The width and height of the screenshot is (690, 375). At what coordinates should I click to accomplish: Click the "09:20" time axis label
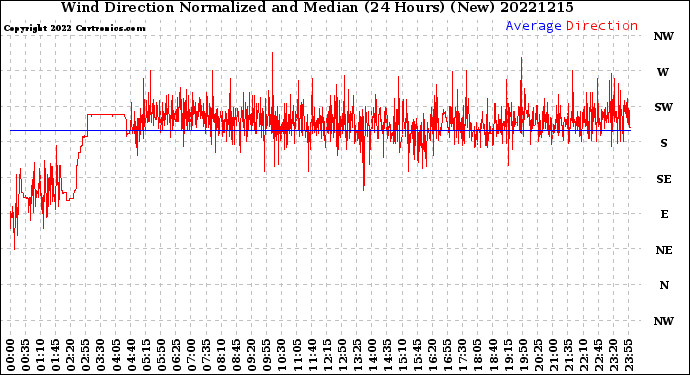point(252,355)
